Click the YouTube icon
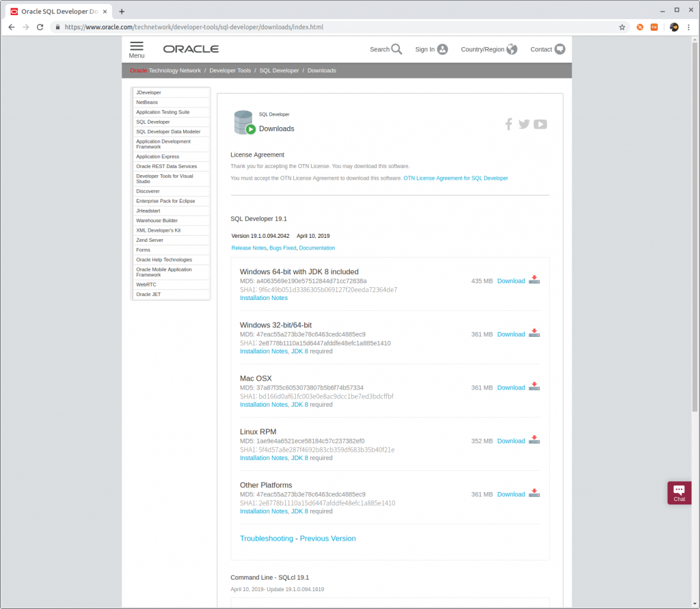The height and width of the screenshot is (609, 700). (540, 124)
